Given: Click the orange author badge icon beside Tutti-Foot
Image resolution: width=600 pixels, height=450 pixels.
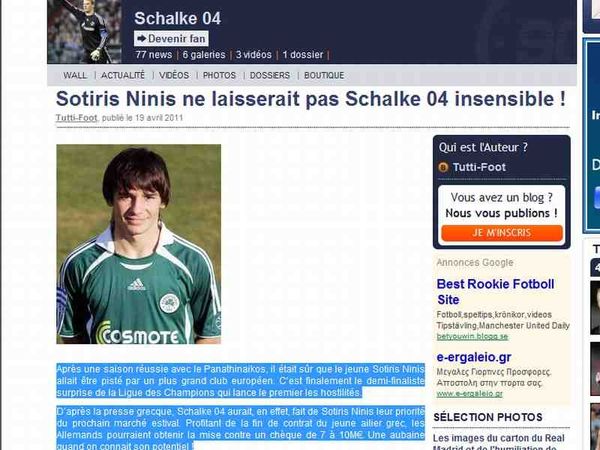Looking at the screenshot, I should coord(443,167).
